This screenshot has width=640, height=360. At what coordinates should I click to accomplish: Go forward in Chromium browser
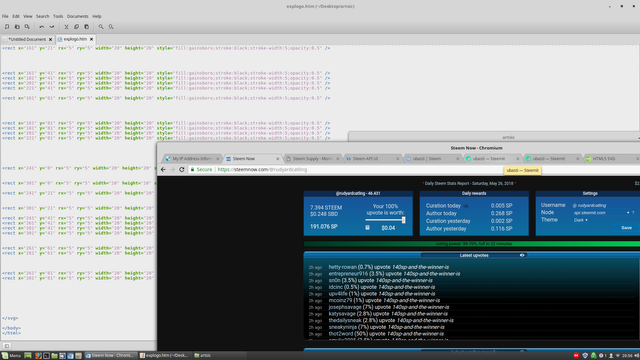pos(172,169)
